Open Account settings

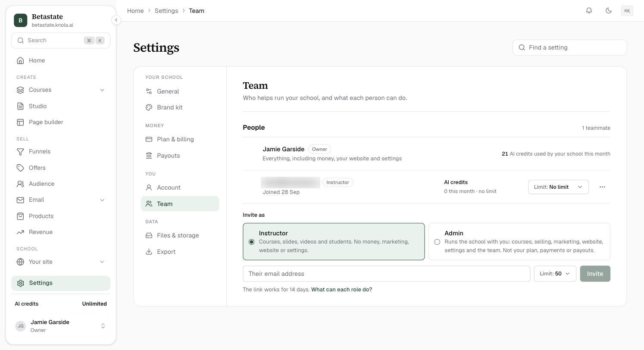(x=180, y=187)
